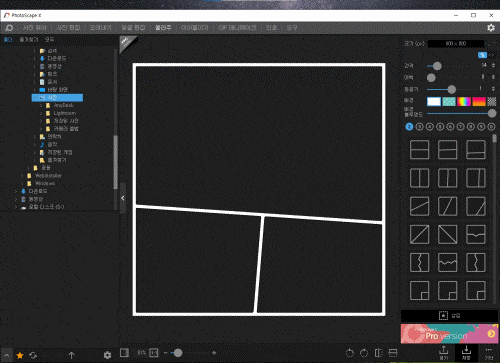Open the size preset menu beside 800 x 800
Screen dimensions: 500x363
(491, 44)
